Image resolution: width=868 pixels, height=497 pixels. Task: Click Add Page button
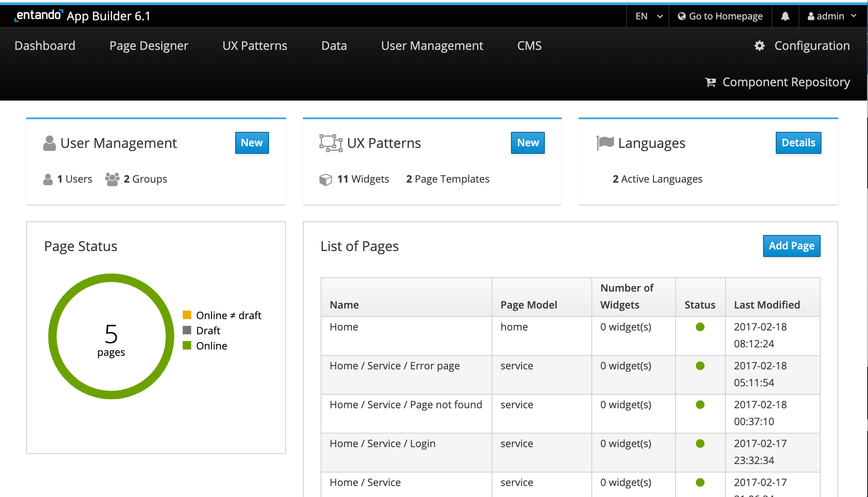click(792, 246)
